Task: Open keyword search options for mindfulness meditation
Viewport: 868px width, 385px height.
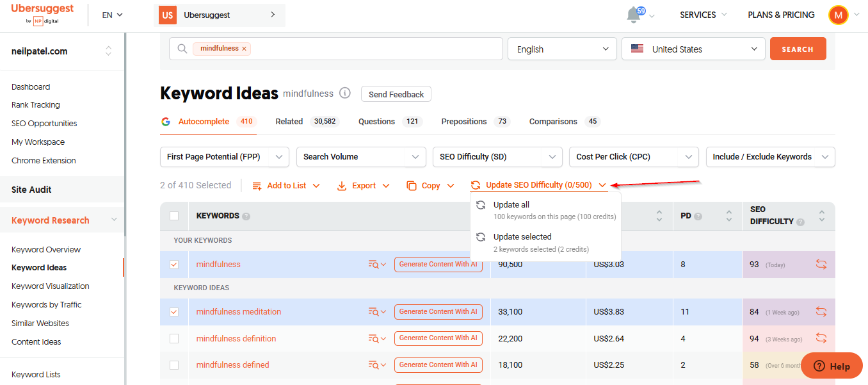Action: pyautogui.click(x=378, y=312)
